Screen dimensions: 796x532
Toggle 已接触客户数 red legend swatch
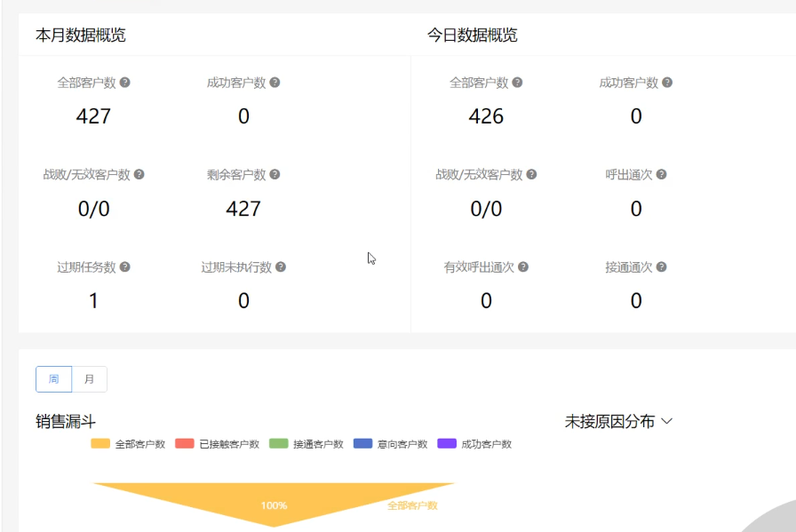coord(184,444)
